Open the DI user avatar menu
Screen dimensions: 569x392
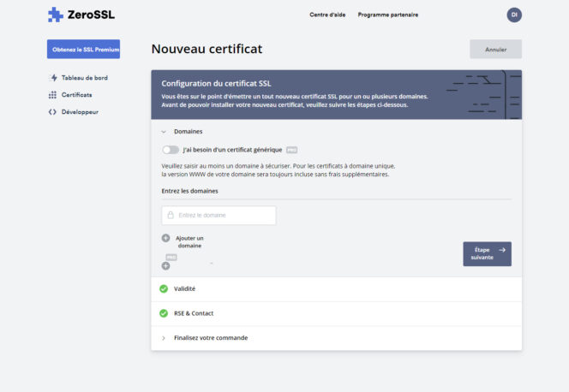(x=514, y=15)
